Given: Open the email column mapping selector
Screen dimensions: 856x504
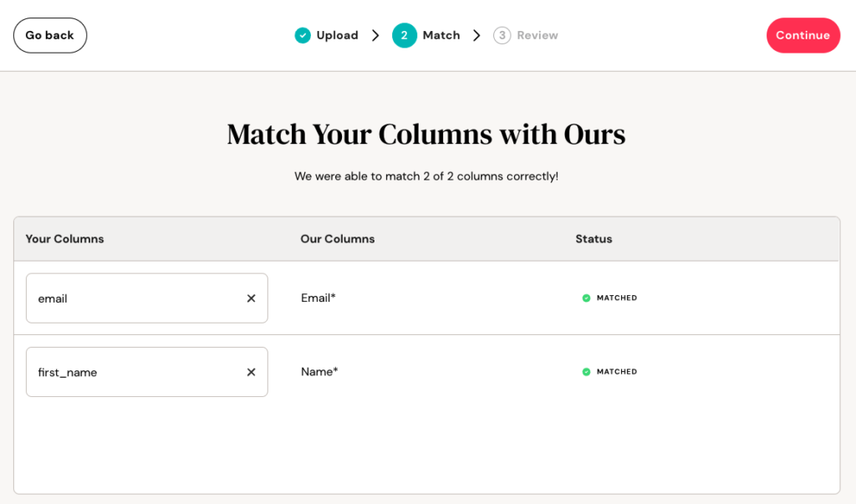Looking at the screenshot, I should 134,298.
